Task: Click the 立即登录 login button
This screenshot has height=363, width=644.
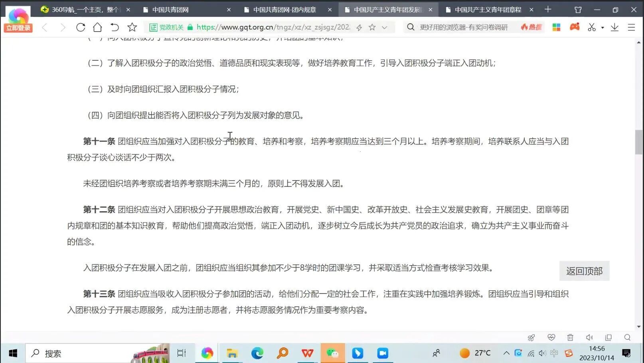Action: (x=18, y=28)
